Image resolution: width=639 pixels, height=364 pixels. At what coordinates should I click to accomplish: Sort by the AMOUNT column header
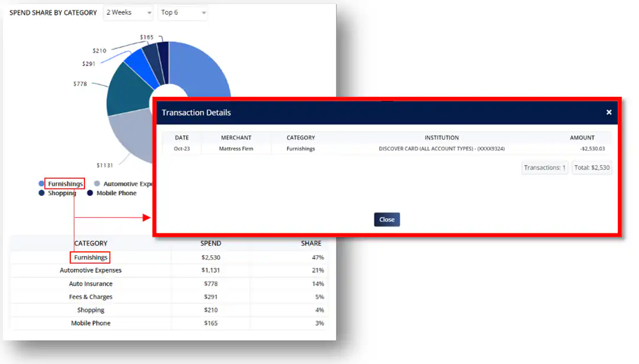point(582,137)
